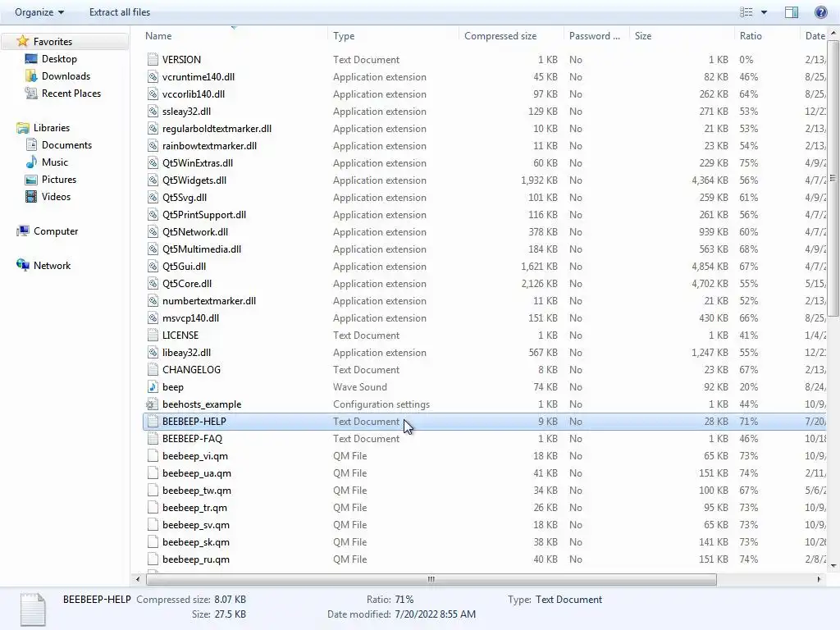The image size is (840, 630).
Task: Select Libraries icon in navigation pane
Action: pos(22,127)
